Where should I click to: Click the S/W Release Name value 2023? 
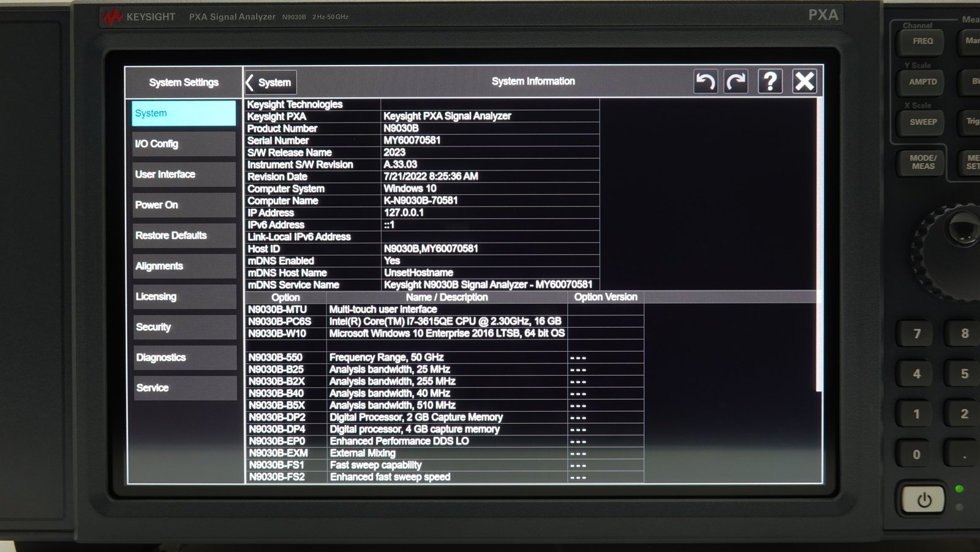click(394, 152)
